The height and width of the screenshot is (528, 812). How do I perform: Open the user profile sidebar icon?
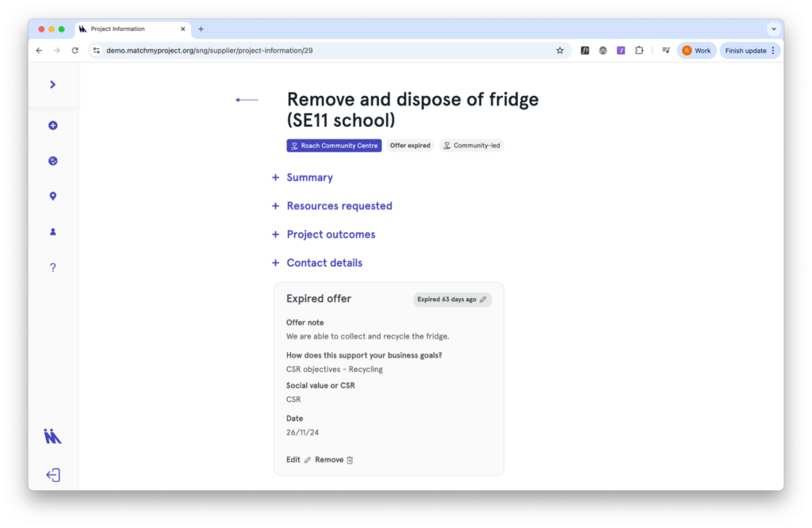53,232
